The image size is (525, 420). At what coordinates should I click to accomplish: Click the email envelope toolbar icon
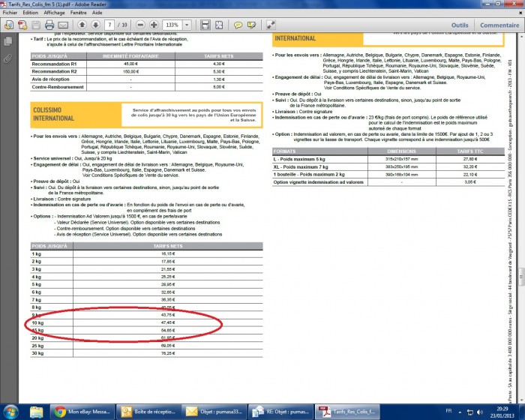point(61,25)
